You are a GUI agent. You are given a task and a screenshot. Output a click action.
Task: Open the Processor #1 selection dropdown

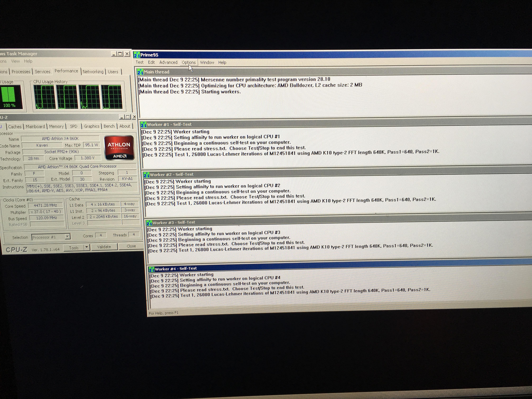(68, 237)
